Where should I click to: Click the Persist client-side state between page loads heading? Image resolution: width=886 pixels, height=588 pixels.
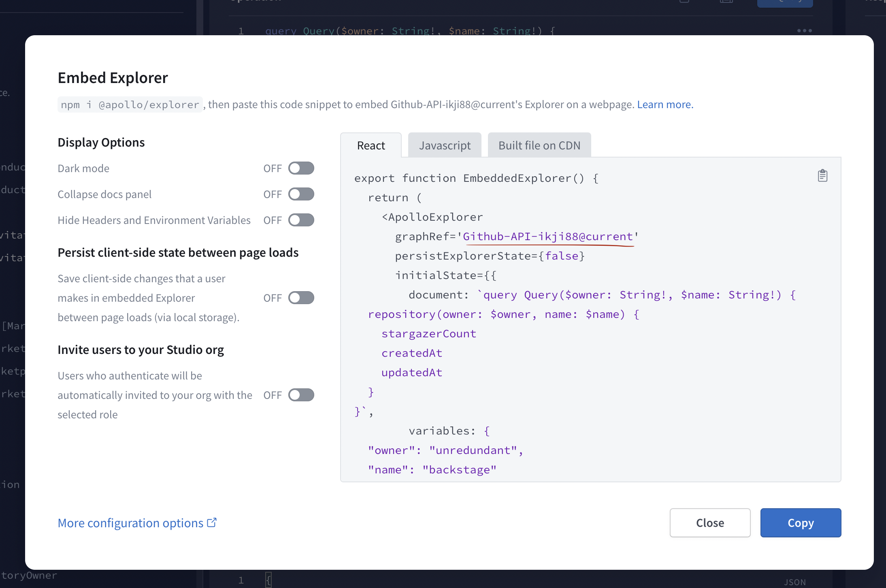pos(178,253)
